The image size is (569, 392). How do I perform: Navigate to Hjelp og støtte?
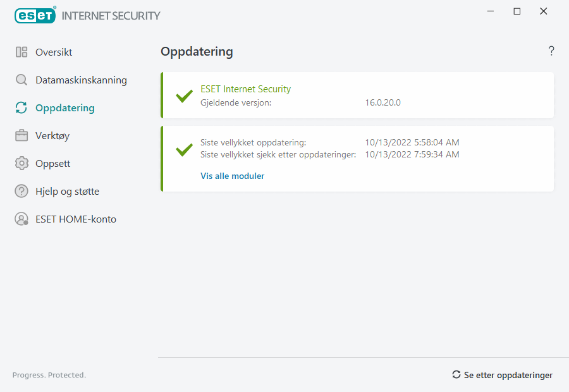67,192
